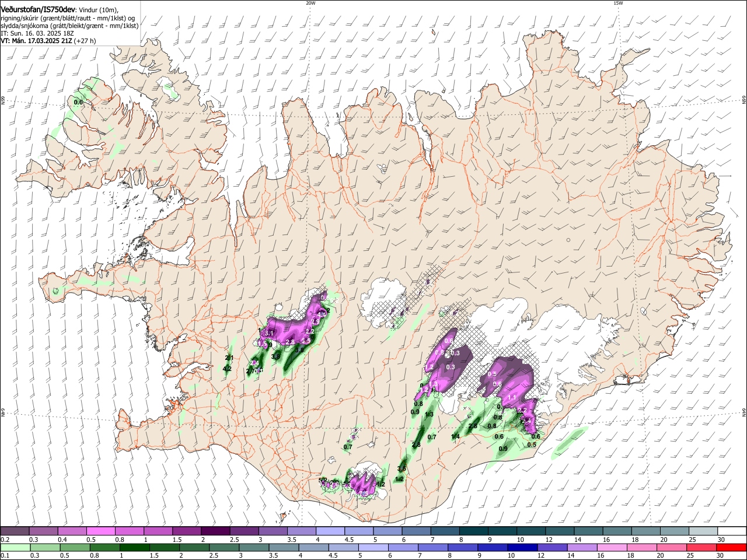Click the darkest green lower swatch labeled 1
Viewport: 747px width, 560px height.
pyautogui.click(x=134, y=547)
